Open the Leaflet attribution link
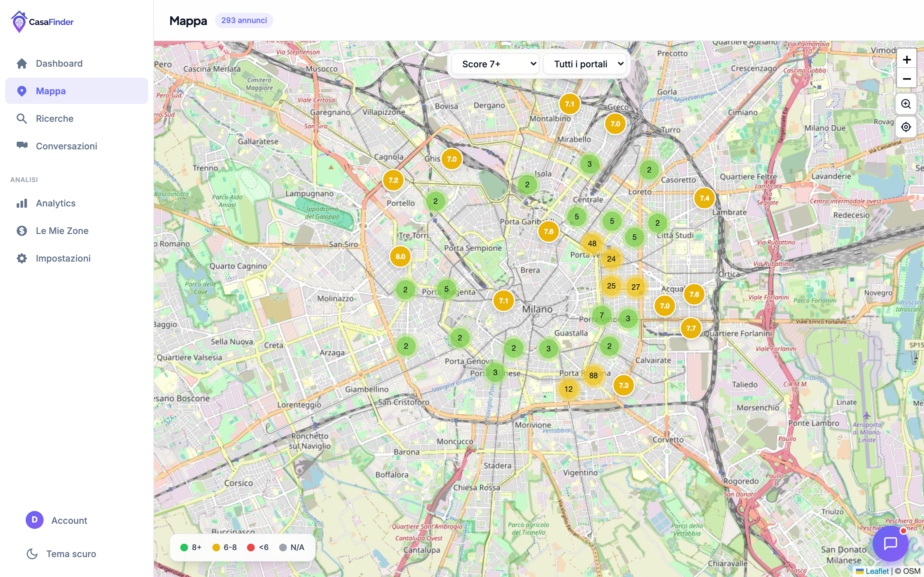 pos(877,571)
